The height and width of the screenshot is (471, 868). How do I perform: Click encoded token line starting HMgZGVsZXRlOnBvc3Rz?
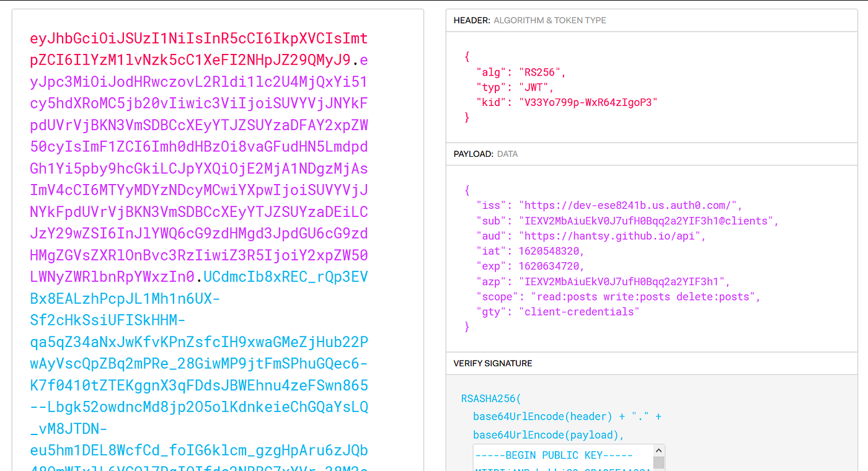click(x=199, y=255)
